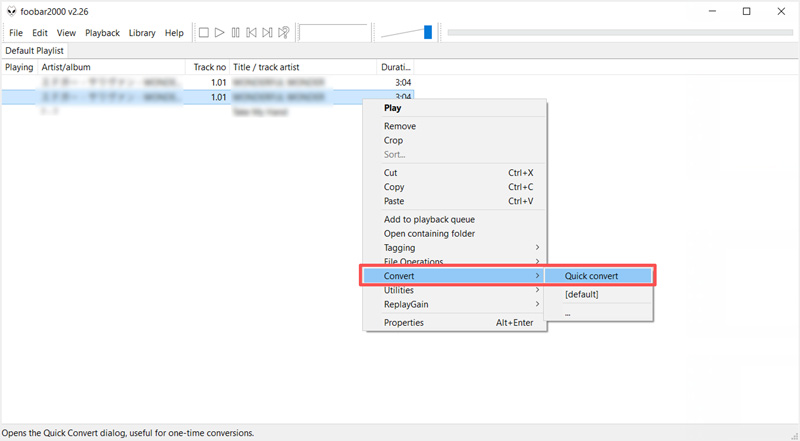Open the File menu
Image resolution: width=800 pixels, height=441 pixels.
(16, 33)
